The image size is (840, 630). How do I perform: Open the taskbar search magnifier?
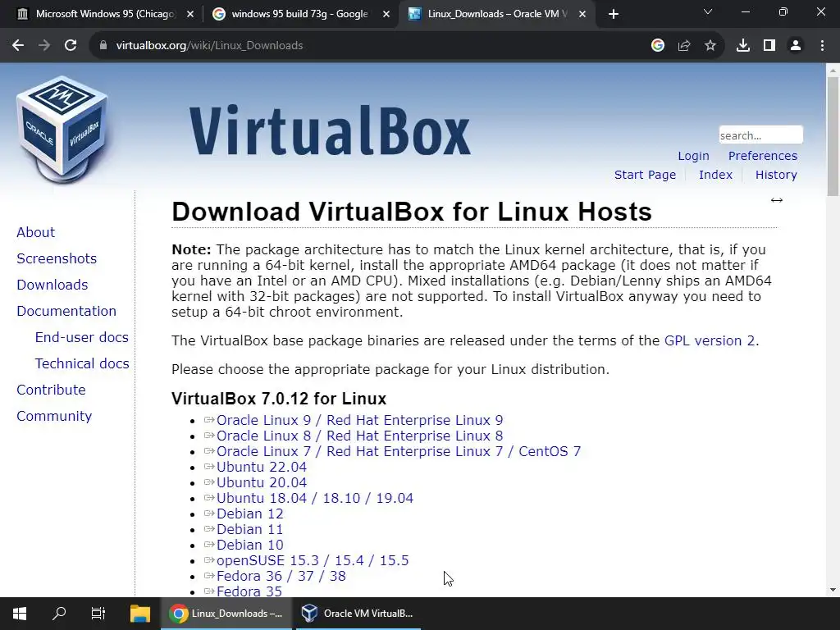tap(59, 614)
